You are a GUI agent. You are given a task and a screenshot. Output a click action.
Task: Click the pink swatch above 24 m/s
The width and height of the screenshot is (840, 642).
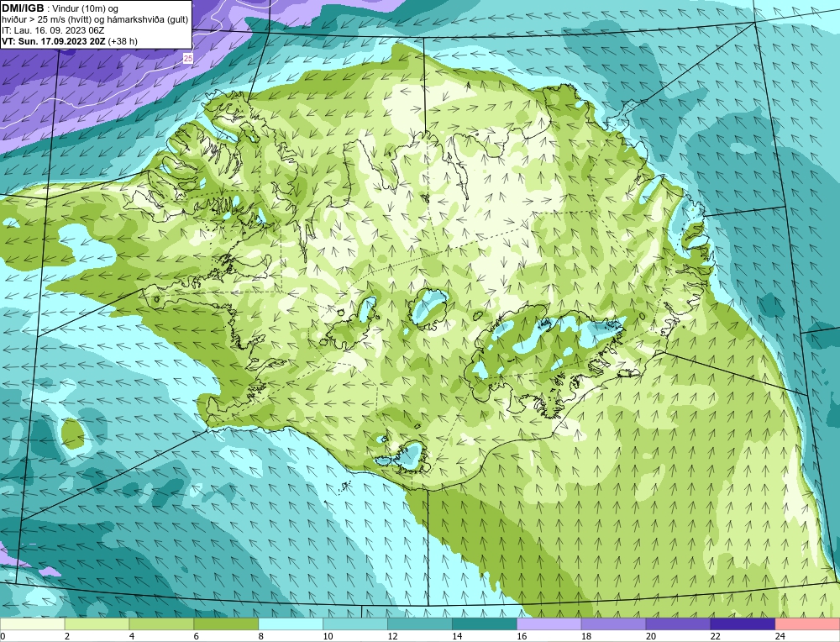click(x=807, y=624)
